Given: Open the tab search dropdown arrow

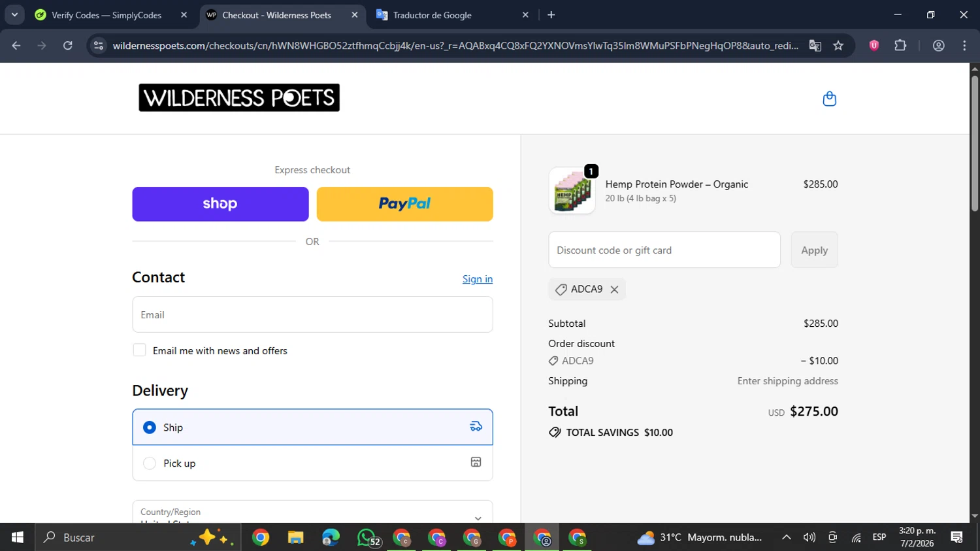Looking at the screenshot, I should (14, 15).
